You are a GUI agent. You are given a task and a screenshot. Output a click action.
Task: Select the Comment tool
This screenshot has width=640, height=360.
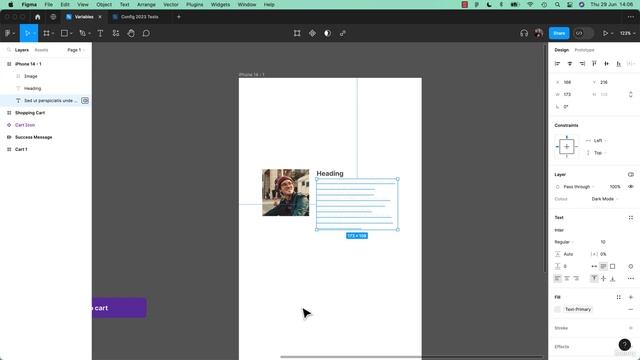146,33
